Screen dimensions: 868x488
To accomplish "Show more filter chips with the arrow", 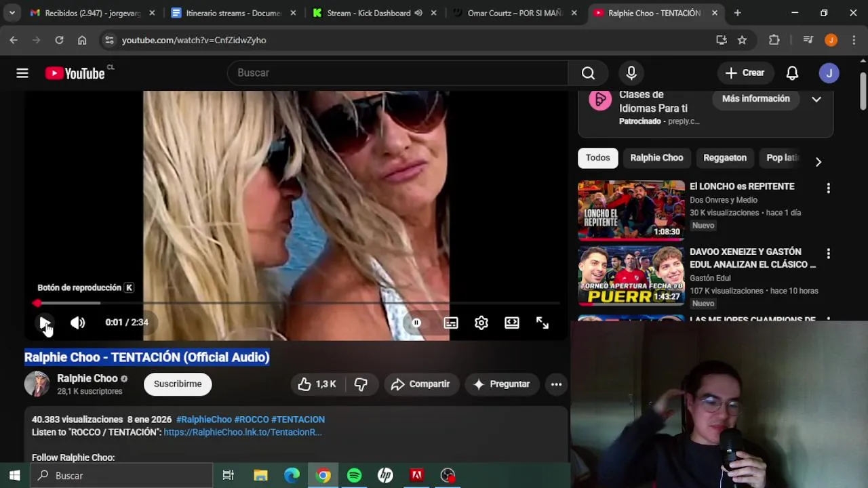I will pyautogui.click(x=818, y=161).
